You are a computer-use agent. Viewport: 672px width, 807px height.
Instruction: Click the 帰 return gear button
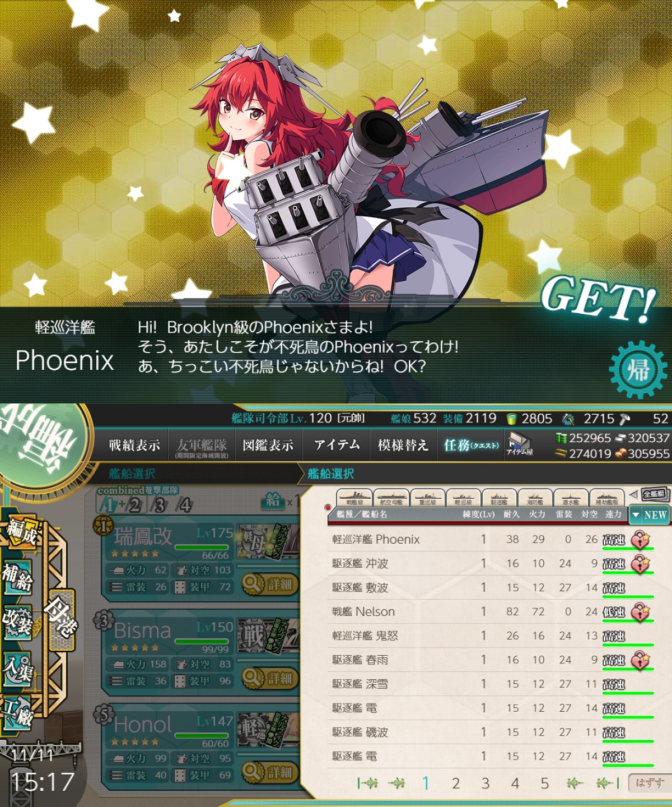638,370
